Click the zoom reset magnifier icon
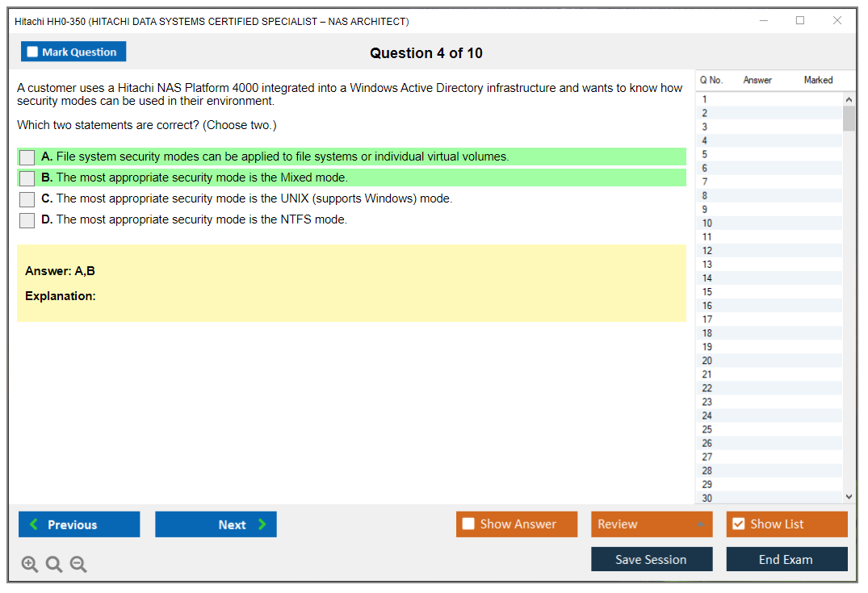This screenshot has height=593, width=868. pyautogui.click(x=54, y=565)
